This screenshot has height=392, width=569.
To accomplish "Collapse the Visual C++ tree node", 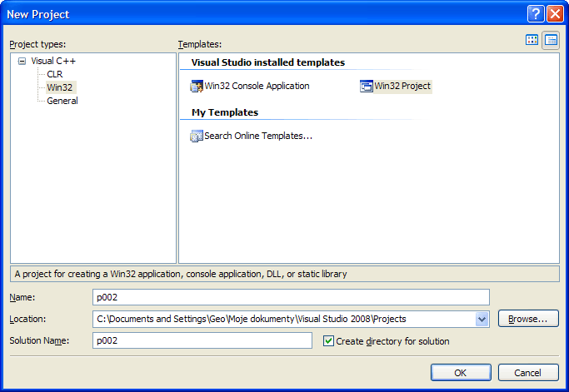I will click(x=22, y=62).
